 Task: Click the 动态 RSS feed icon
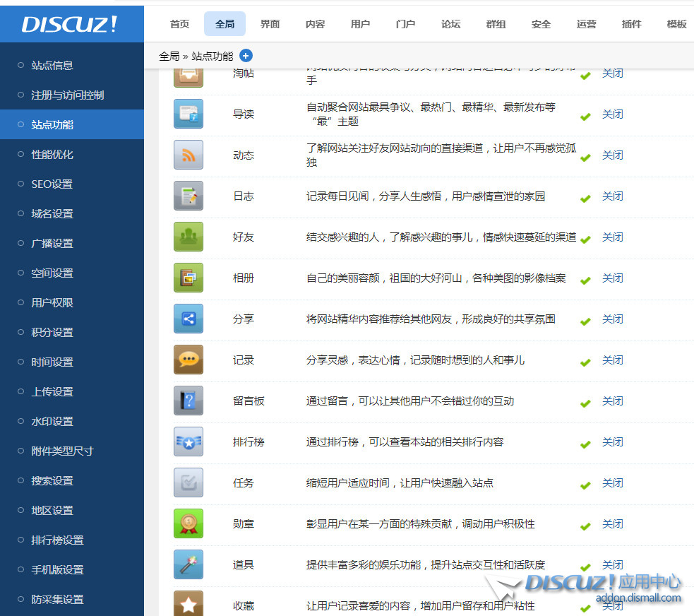(189, 155)
